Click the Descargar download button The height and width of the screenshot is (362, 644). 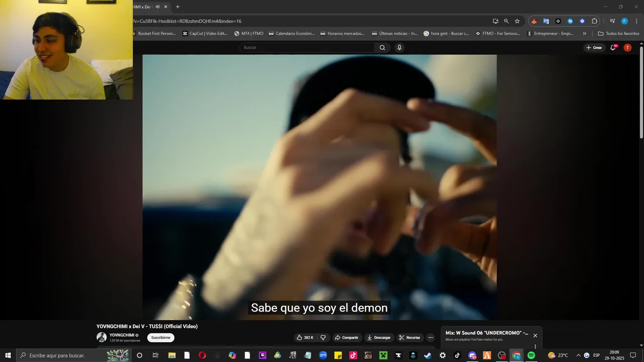click(x=379, y=337)
